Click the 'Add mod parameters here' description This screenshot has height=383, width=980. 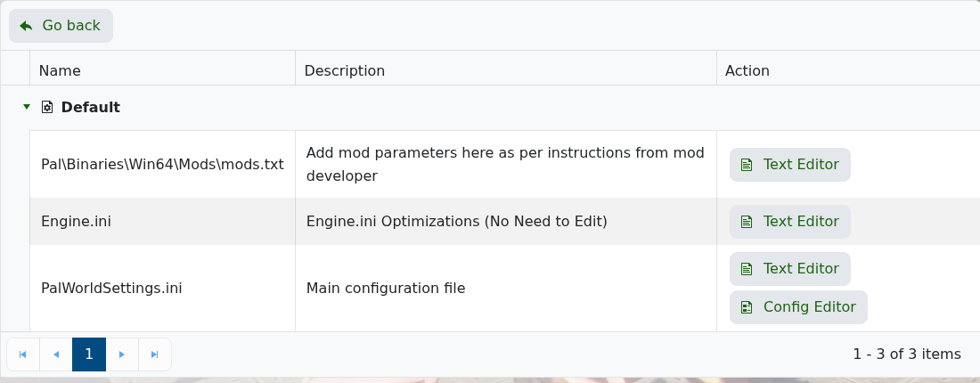[505, 164]
